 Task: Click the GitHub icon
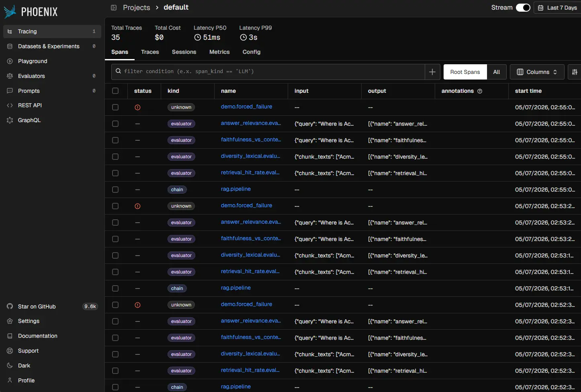click(10, 306)
